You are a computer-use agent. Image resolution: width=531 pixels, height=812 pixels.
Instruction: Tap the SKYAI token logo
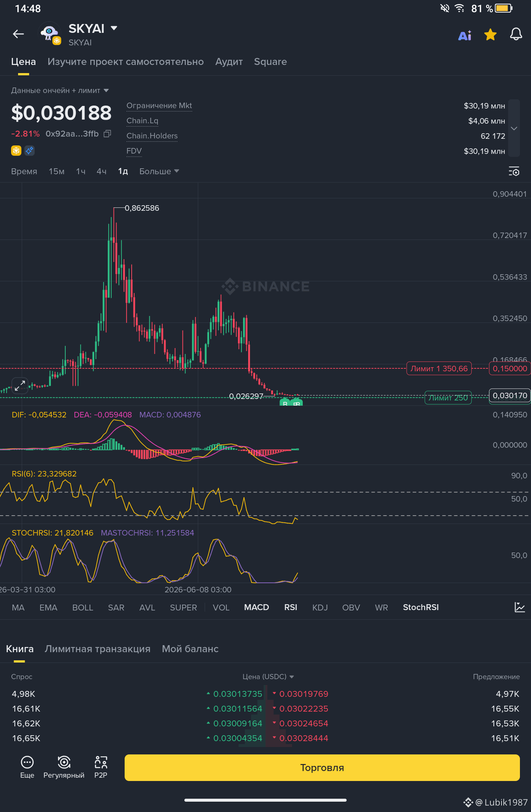(50, 34)
